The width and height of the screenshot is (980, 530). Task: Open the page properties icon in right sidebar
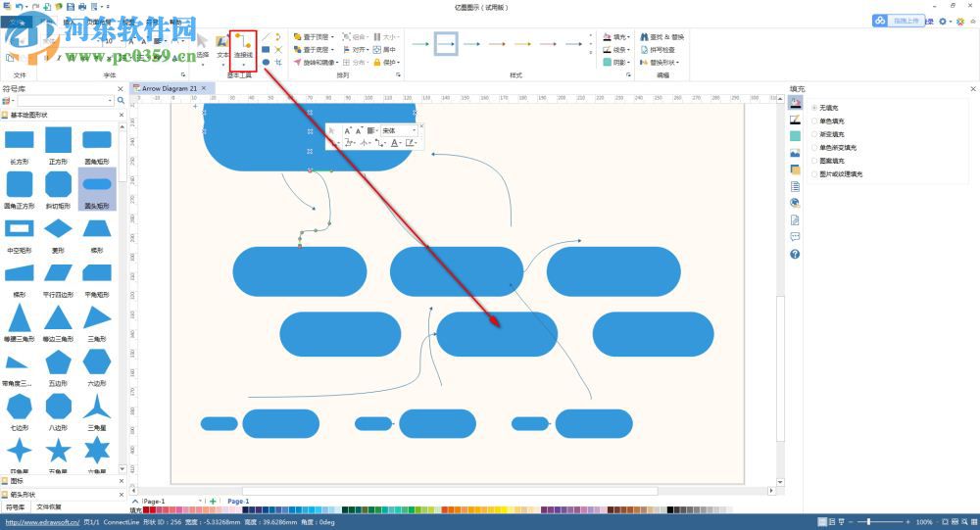795,186
